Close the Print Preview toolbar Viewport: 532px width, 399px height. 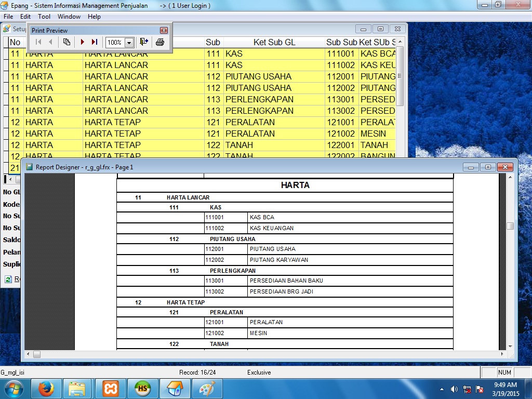tap(164, 31)
